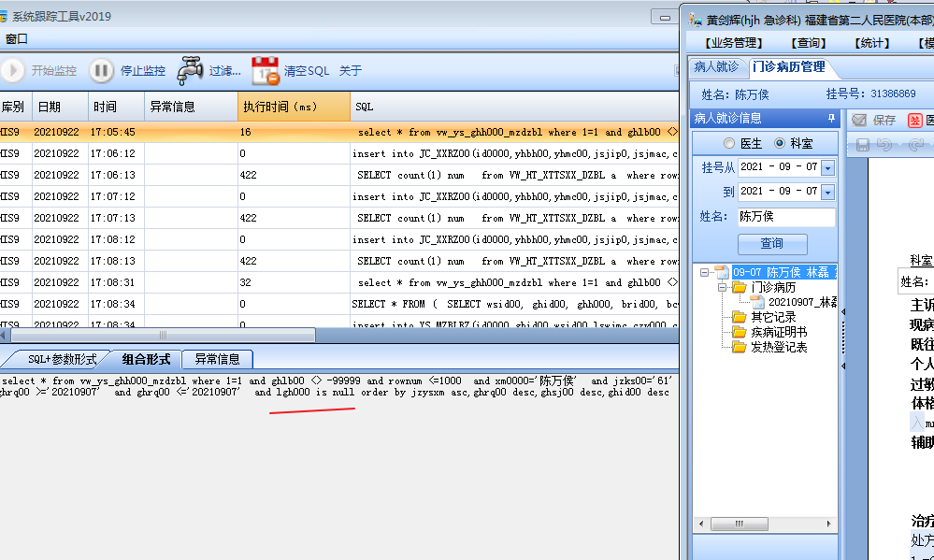This screenshot has width=934, height=560.
Task: Click the 其它记录 folder icon
Action: pos(740,317)
